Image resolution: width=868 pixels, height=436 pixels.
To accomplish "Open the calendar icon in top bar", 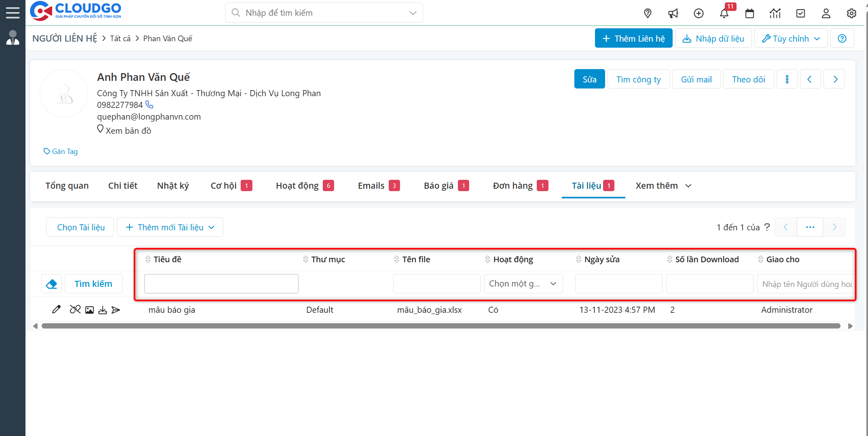I will tap(749, 13).
